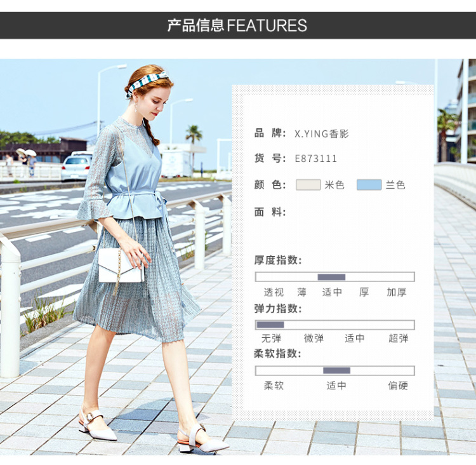Click the 透视 thickness scale label
The width and height of the screenshot is (476, 465).
[x=274, y=292]
